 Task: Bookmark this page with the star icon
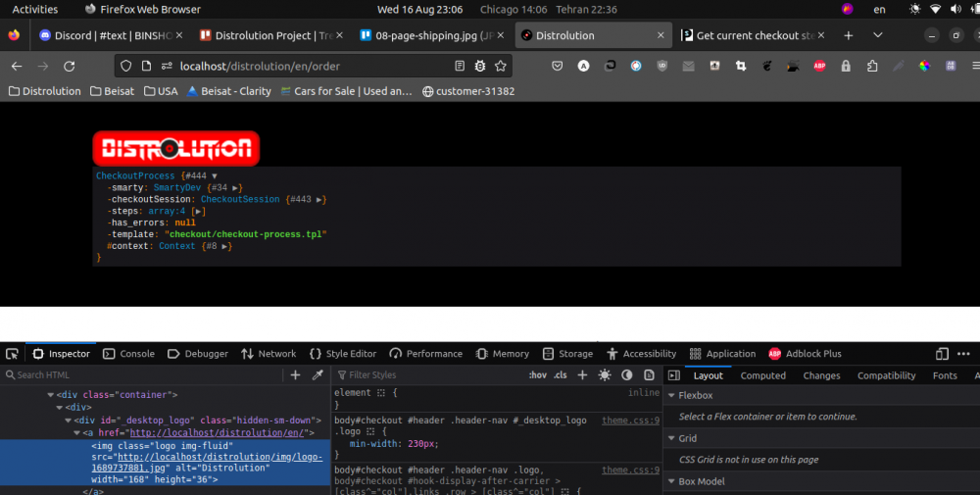pos(501,67)
